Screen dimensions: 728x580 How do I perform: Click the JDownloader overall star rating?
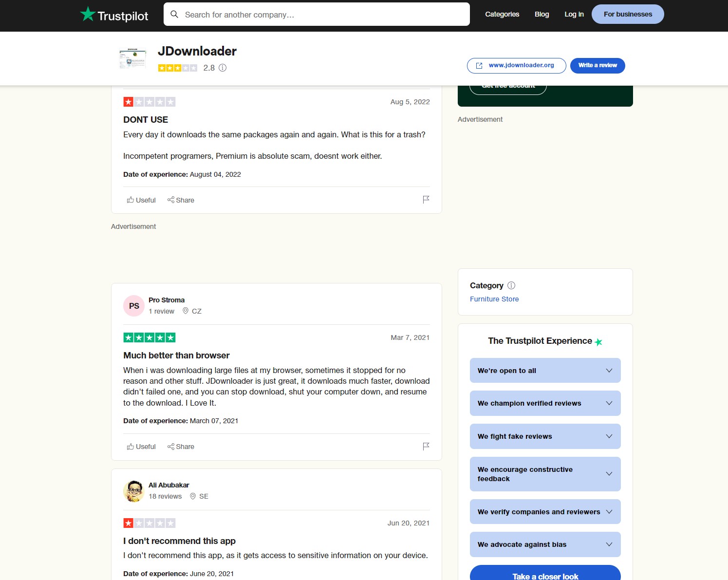(x=178, y=68)
